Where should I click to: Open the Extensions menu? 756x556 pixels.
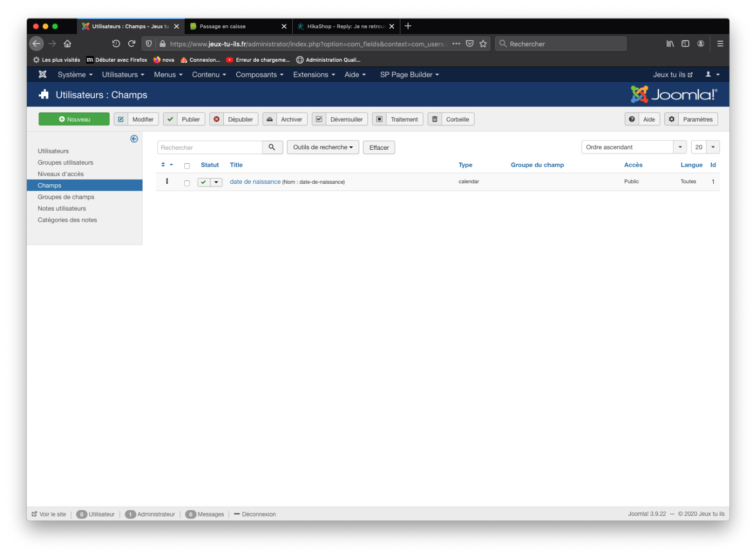(x=314, y=75)
